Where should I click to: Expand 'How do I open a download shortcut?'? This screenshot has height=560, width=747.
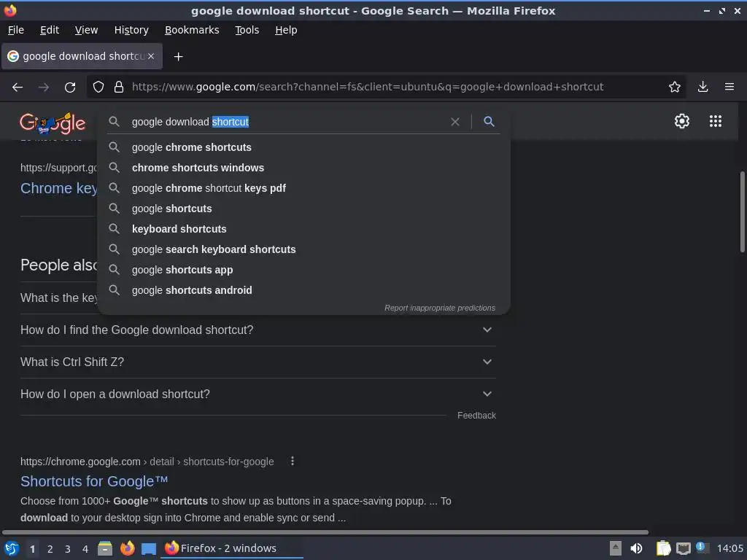(x=258, y=394)
